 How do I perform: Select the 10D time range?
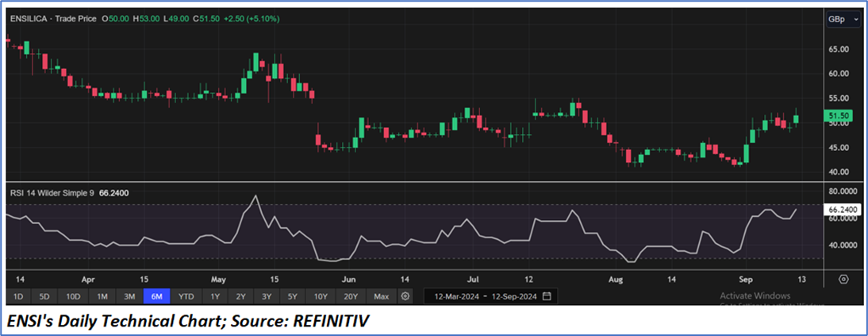pos(72,296)
